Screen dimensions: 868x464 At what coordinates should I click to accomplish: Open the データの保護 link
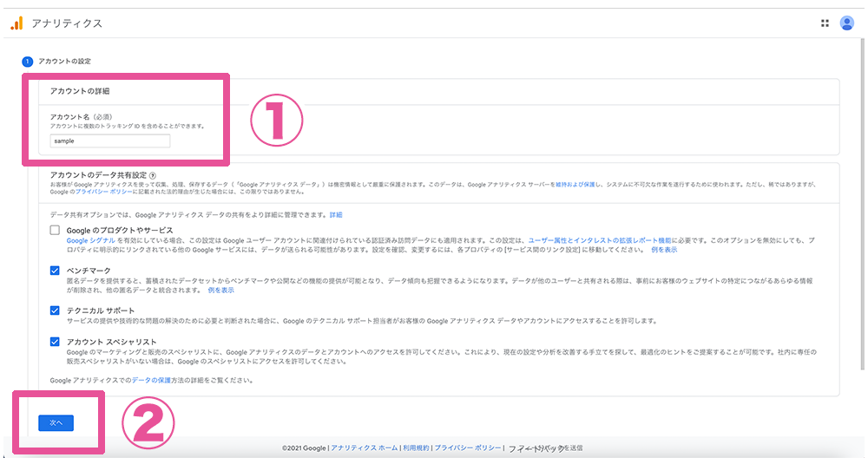pos(149,380)
